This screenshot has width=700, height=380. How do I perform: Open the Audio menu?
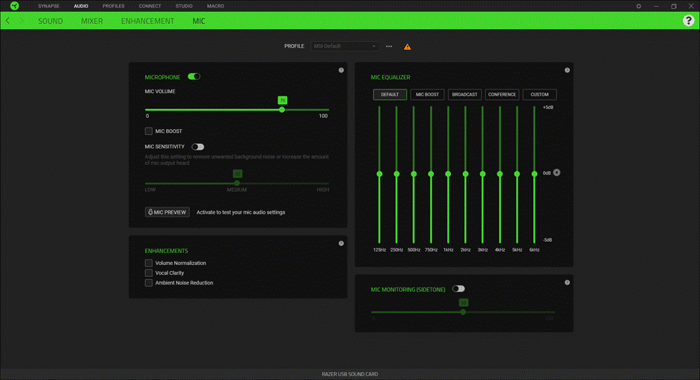point(81,6)
